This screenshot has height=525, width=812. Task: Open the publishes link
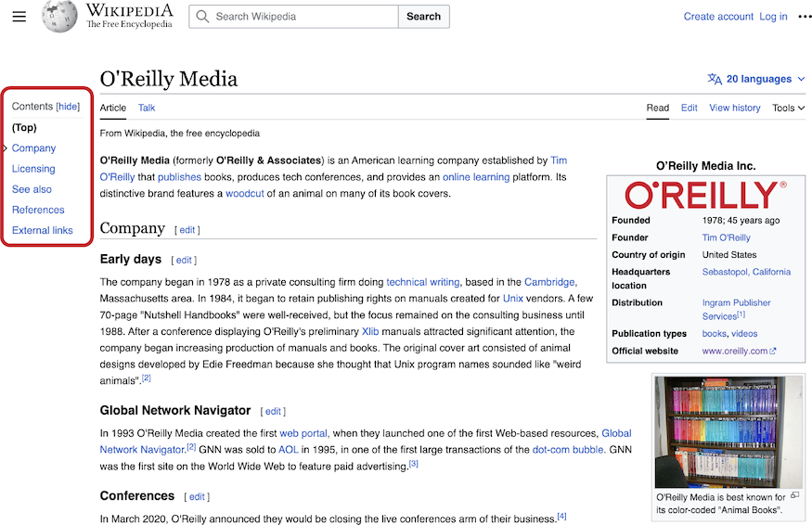[x=179, y=177]
